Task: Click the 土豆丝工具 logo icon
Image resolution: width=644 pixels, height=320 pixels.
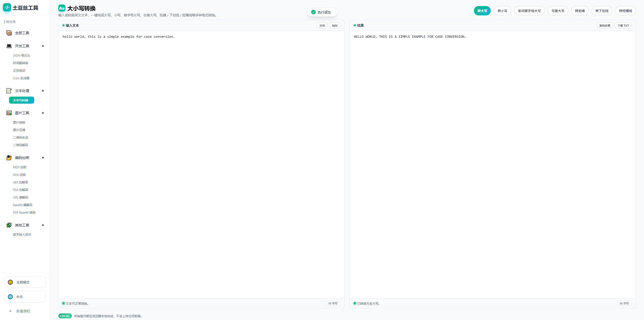Action: point(7,8)
